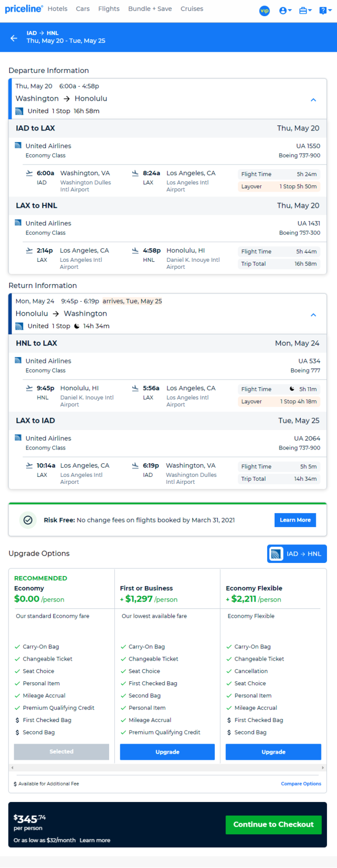Image resolution: width=337 pixels, height=868 pixels.
Task: Click Learn More about Risk Free
Action: 295,520
